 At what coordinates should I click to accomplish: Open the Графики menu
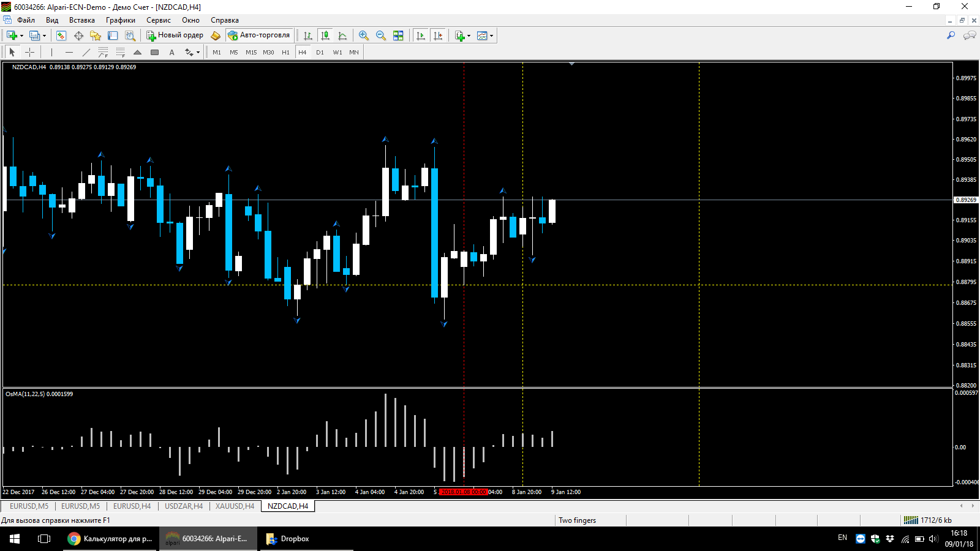(121, 20)
